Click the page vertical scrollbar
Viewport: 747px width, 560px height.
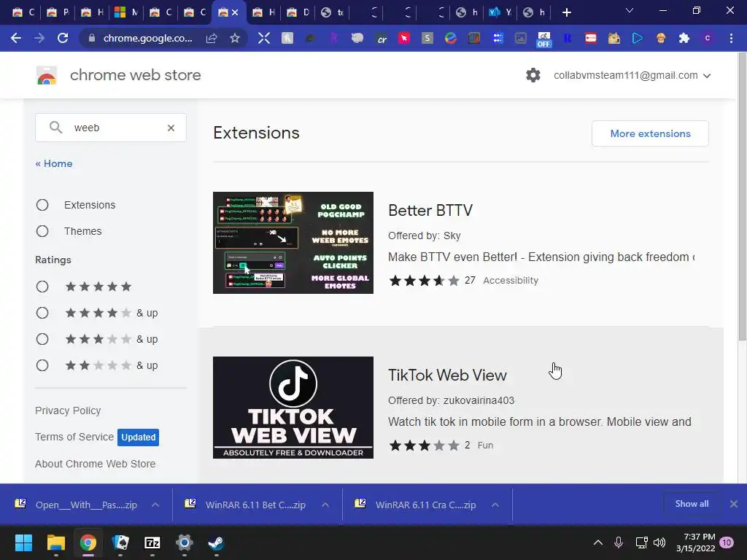coord(742,196)
